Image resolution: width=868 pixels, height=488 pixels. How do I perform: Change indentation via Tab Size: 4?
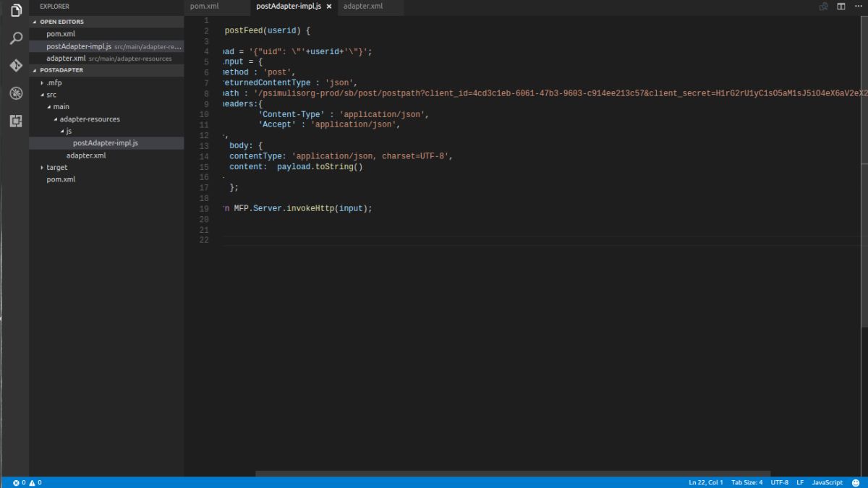click(x=746, y=482)
